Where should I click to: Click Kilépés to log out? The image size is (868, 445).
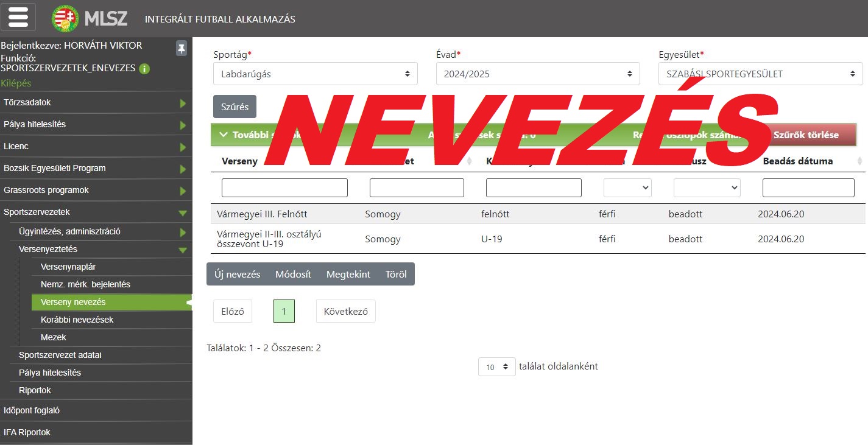coord(16,83)
